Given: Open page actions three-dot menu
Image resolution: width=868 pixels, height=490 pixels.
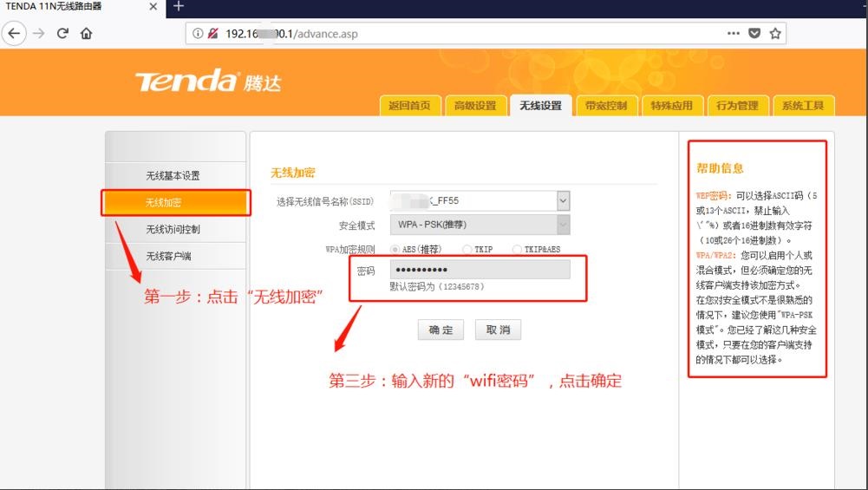Looking at the screenshot, I should click(x=734, y=33).
